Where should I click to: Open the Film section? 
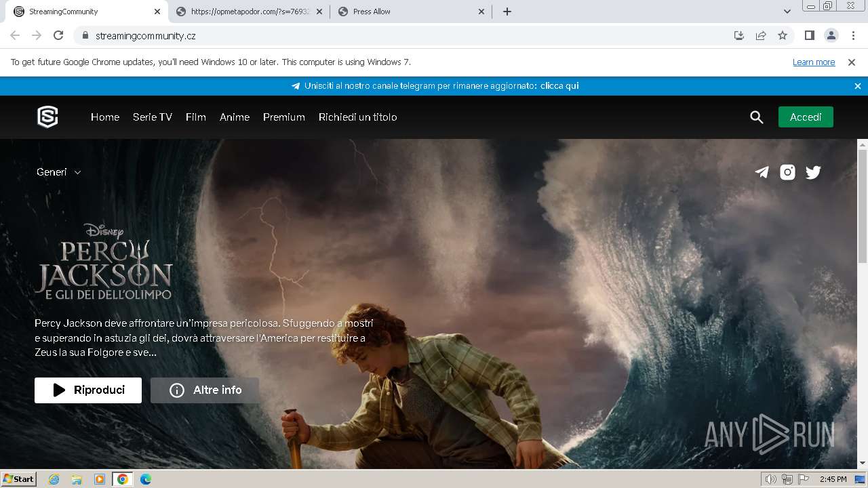[x=196, y=117]
